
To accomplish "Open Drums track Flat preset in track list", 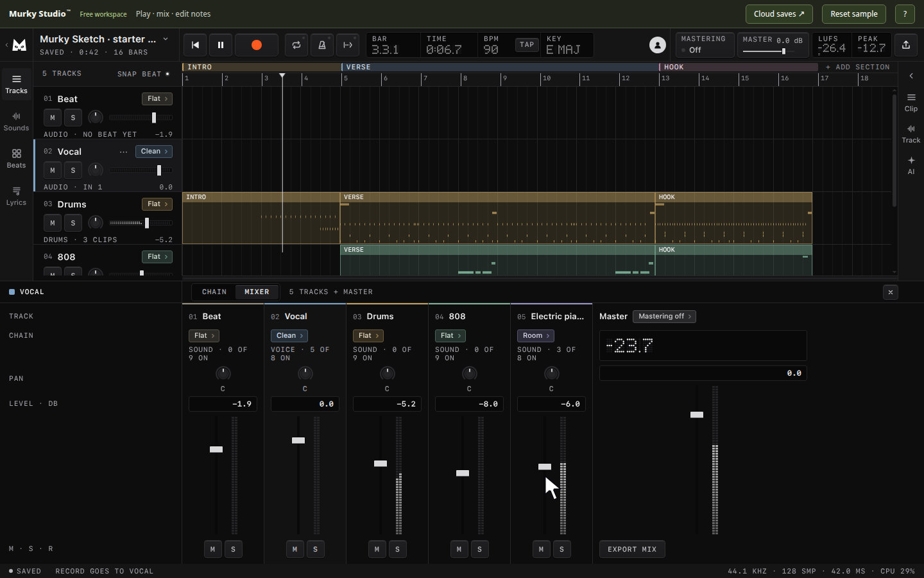I will pyautogui.click(x=157, y=204).
